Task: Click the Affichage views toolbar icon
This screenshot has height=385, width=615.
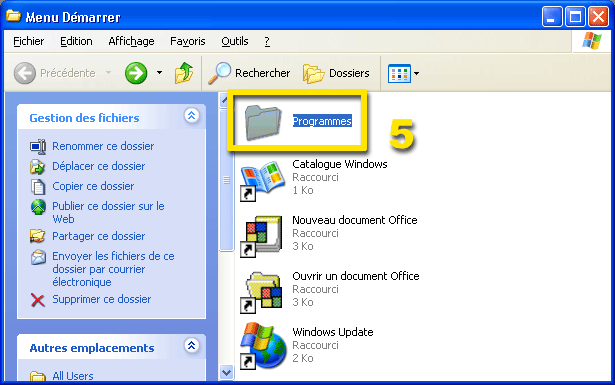Action: tap(399, 73)
